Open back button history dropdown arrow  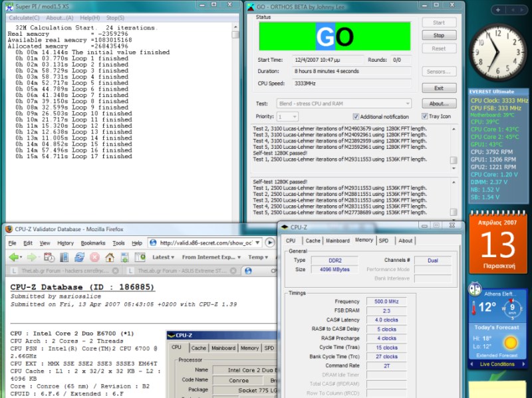point(21,257)
